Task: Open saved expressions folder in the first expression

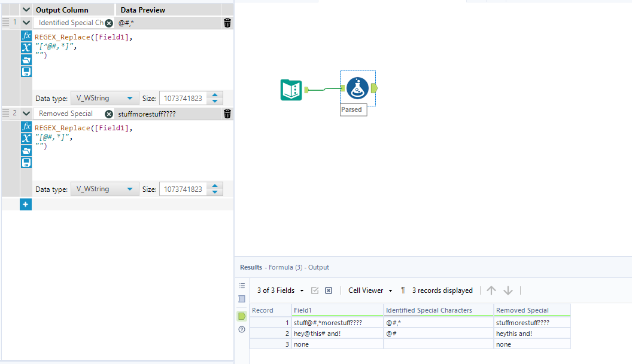Action: (26, 59)
